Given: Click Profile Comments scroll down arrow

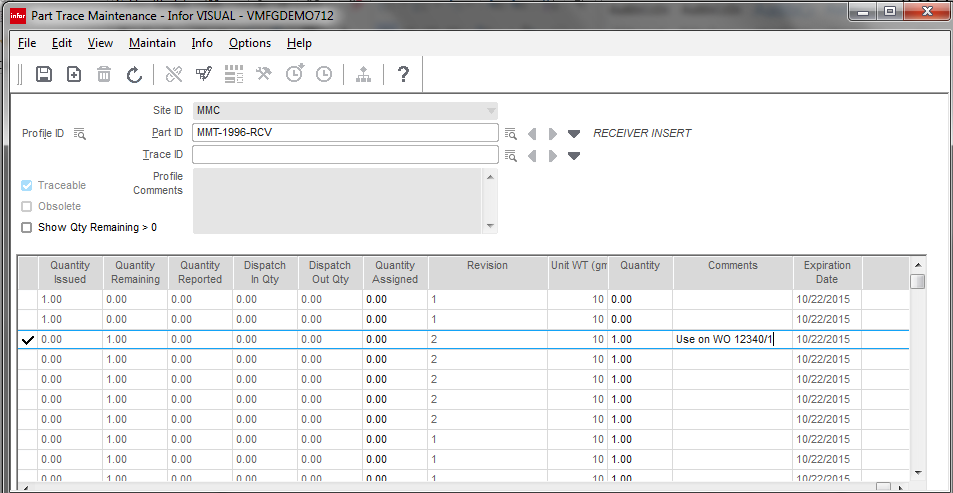Looking at the screenshot, I should coord(490,226).
